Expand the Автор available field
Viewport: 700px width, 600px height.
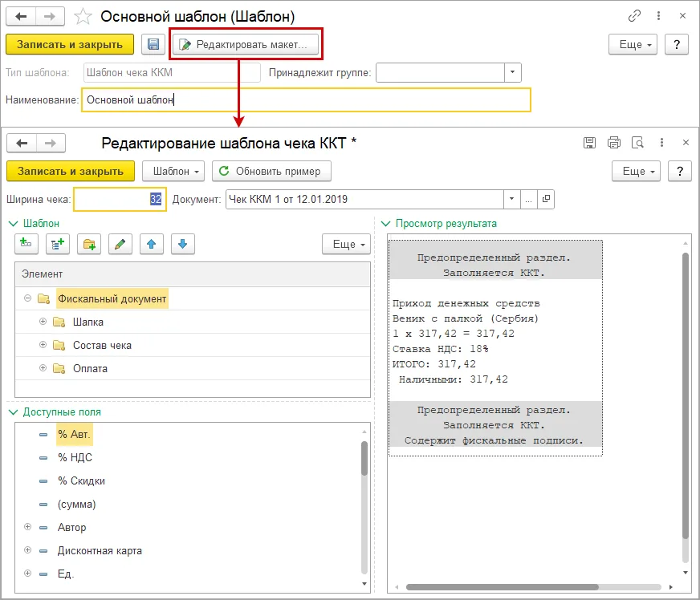click(x=27, y=527)
